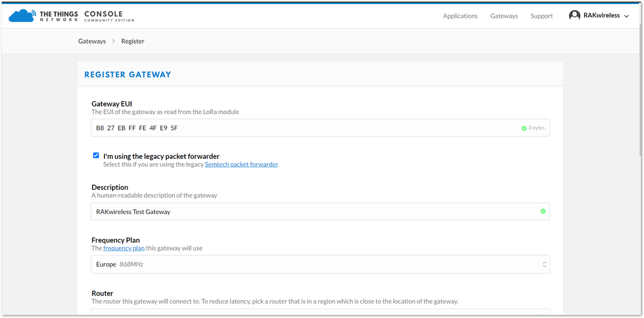Go to Gateways in top navigation
This screenshot has width=644, height=318.
(504, 16)
